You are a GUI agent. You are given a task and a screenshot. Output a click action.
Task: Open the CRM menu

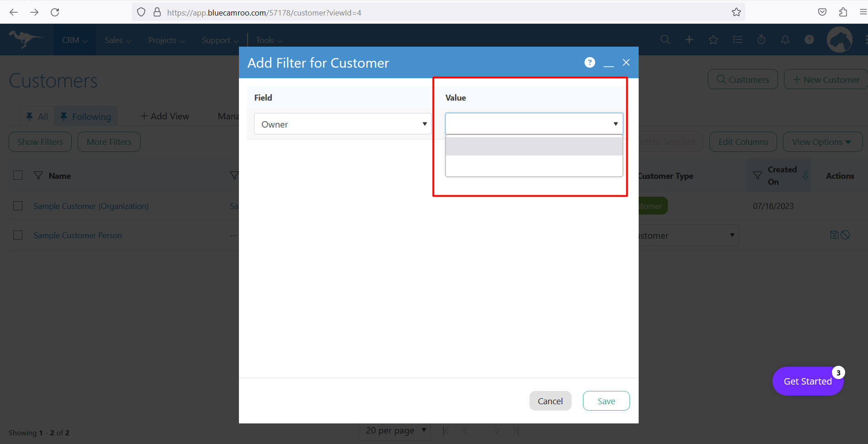[75, 40]
